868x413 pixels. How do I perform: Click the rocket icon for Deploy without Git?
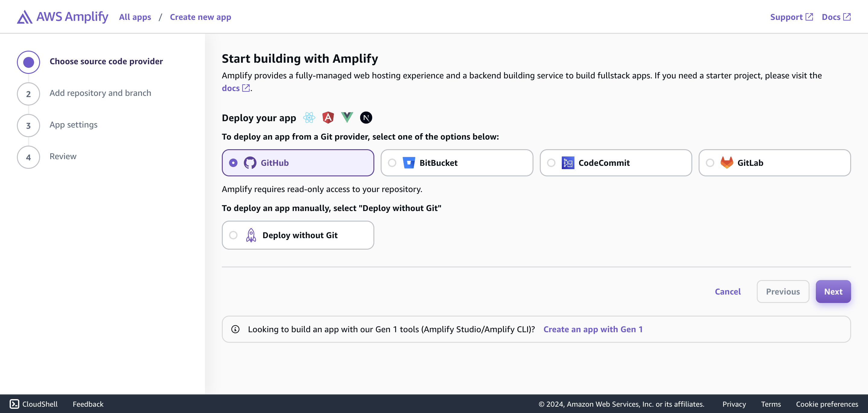(x=251, y=235)
